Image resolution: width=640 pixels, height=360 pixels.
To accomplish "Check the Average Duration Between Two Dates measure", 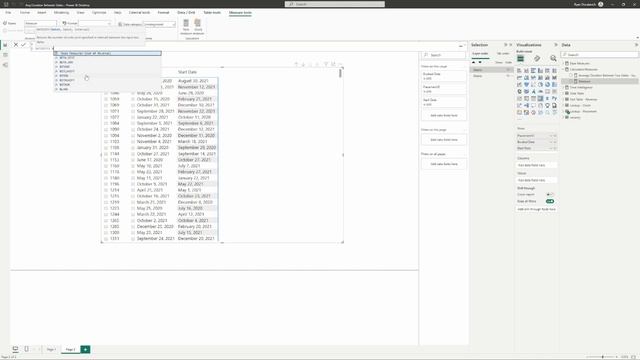I will pos(571,76).
